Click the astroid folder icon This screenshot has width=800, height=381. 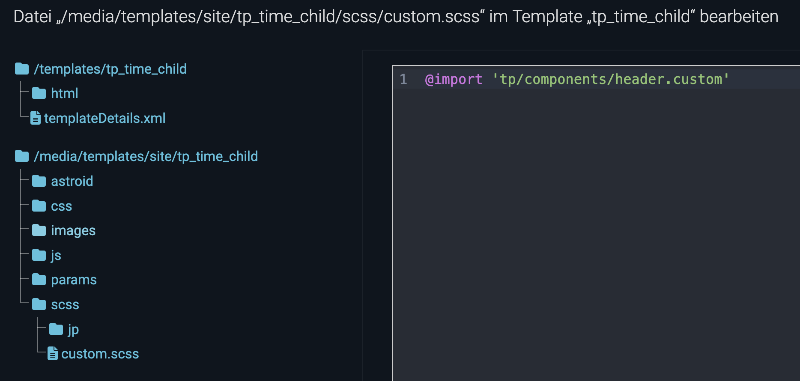tap(39, 181)
